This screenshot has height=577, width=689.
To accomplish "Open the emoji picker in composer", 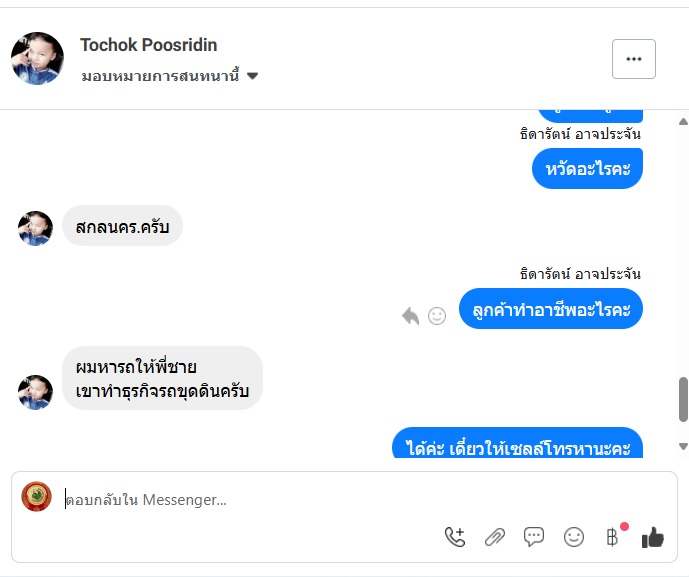I will (574, 537).
